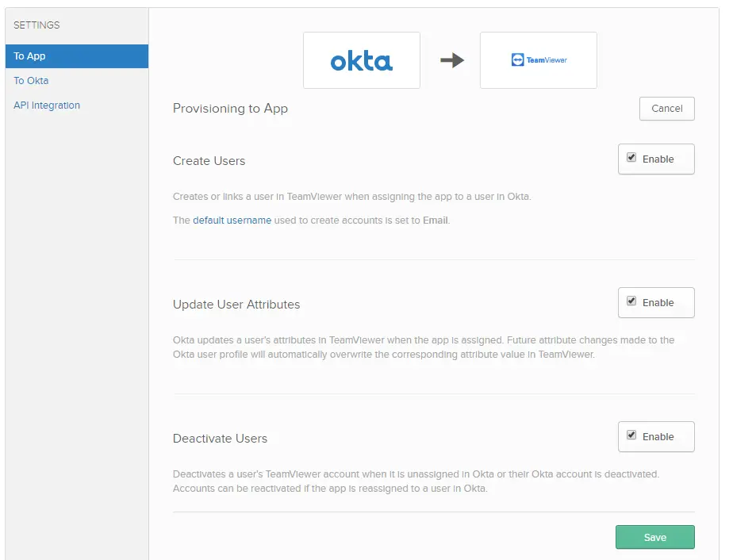Uncheck Update User Attributes Enable checkbox
This screenshot has width=733, height=560.
pyautogui.click(x=631, y=301)
